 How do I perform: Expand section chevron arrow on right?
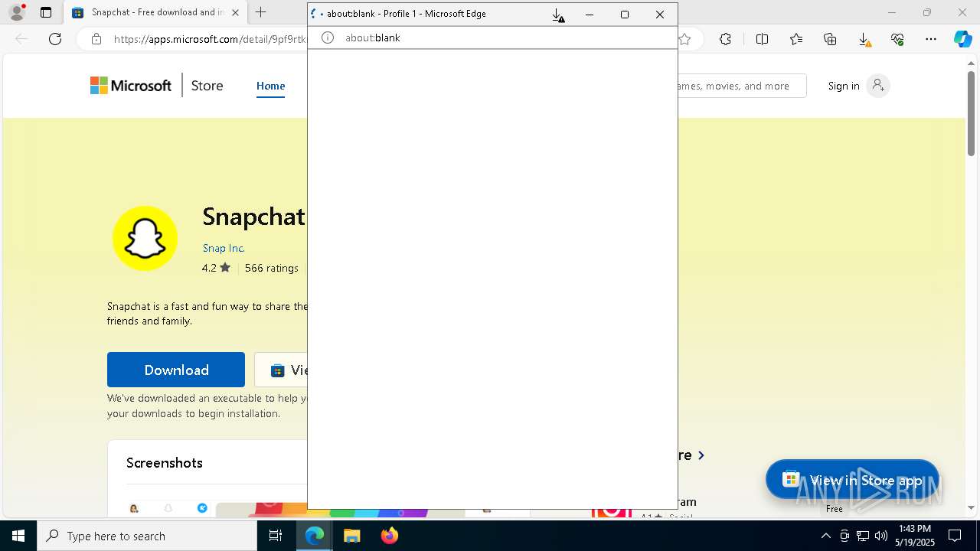click(x=701, y=455)
